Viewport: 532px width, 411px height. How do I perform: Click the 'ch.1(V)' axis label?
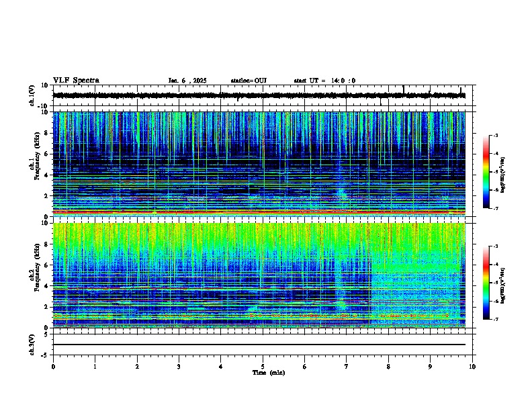(x=32, y=95)
